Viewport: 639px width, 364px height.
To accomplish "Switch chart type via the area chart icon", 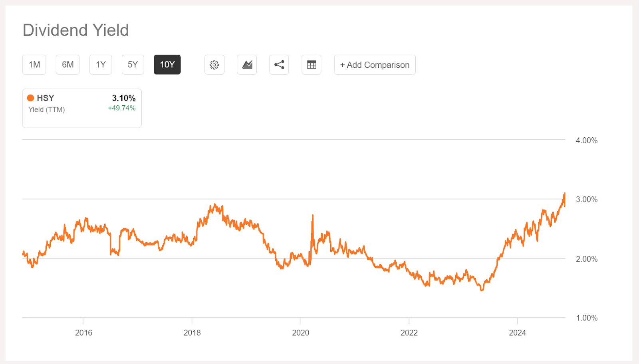I will point(247,64).
